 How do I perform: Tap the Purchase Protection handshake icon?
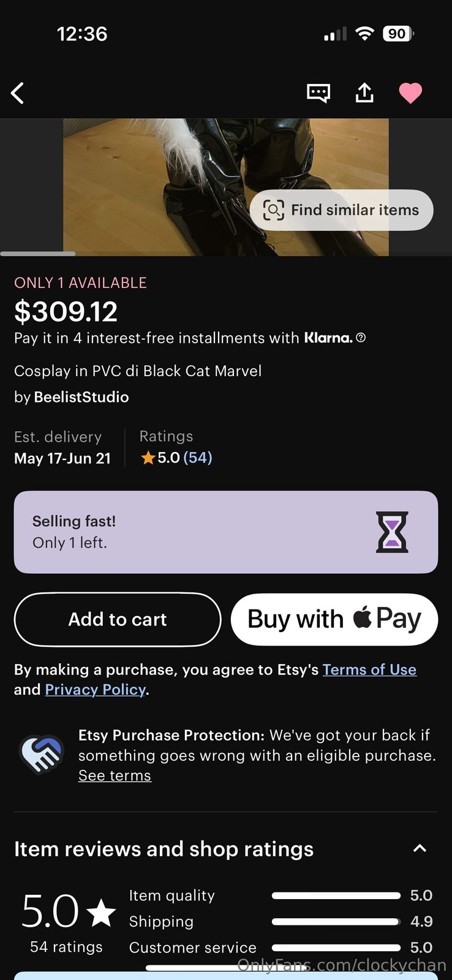(41, 754)
